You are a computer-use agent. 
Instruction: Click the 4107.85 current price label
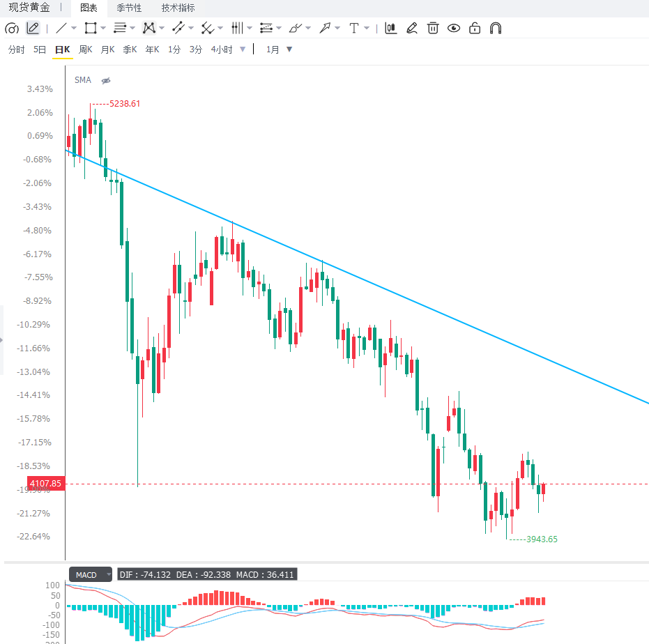pyautogui.click(x=46, y=483)
